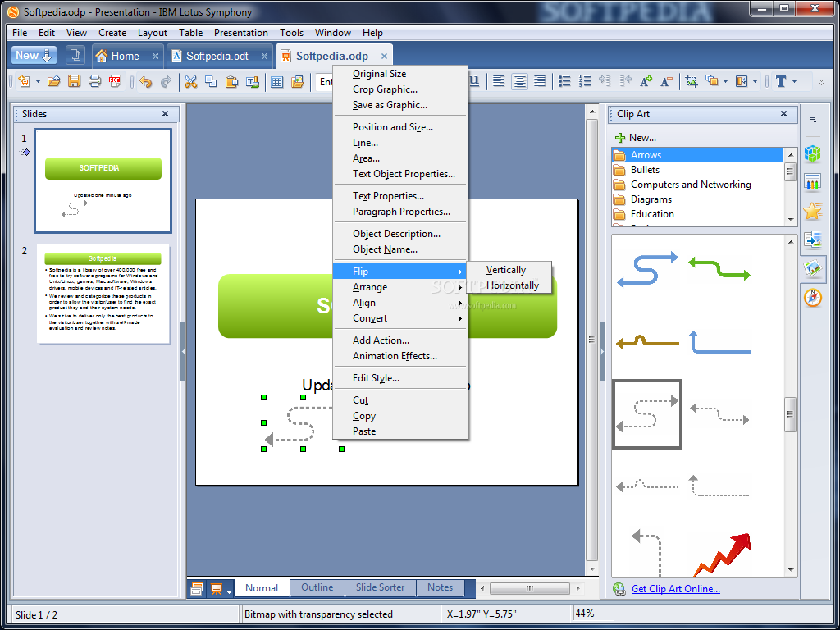Open the sidebar panel menu icon
Screen dimensions: 840x630
(813, 120)
